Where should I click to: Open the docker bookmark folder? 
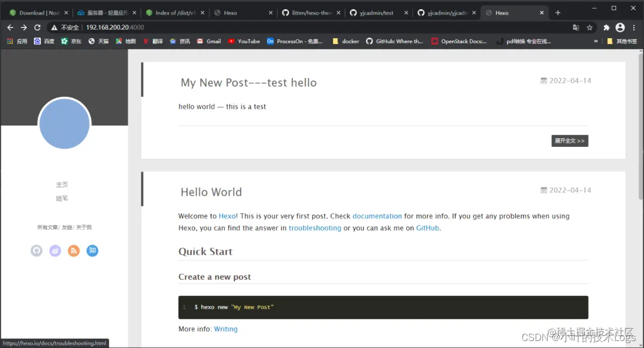(x=346, y=41)
